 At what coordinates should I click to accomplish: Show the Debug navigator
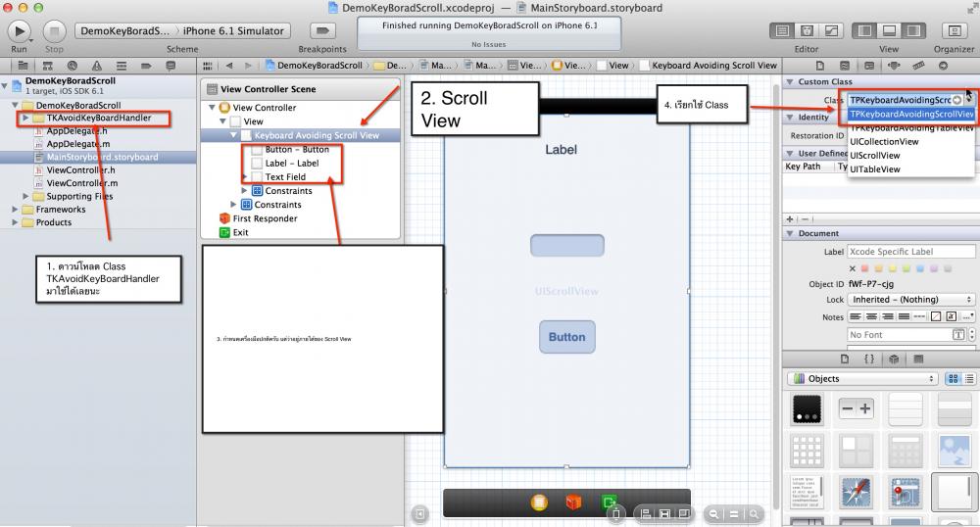(x=122, y=66)
